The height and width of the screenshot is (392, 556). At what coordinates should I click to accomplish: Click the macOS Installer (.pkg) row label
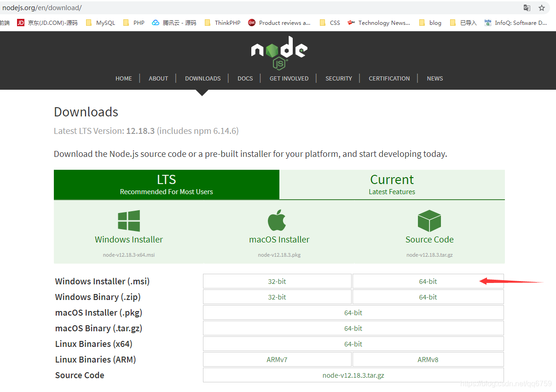tap(98, 313)
